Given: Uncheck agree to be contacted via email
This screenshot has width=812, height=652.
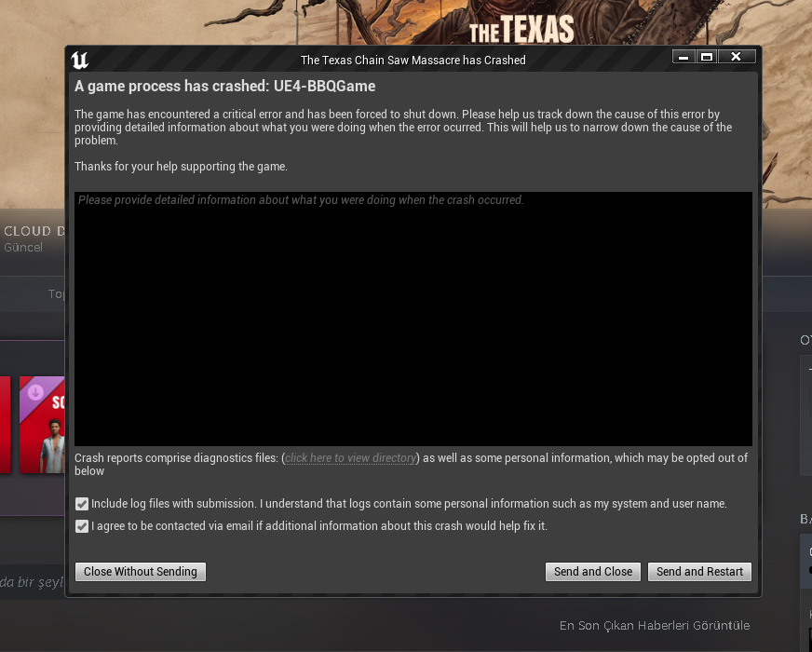Looking at the screenshot, I should pyautogui.click(x=82, y=526).
